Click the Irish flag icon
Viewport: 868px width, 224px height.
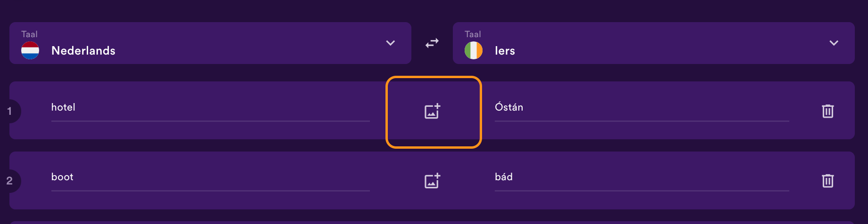click(474, 50)
